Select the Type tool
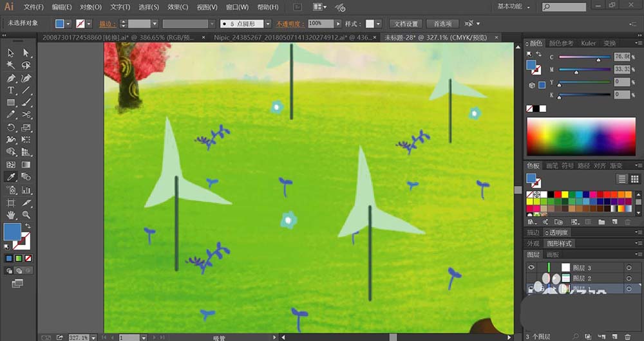Image resolution: width=644 pixels, height=341 pixels. pyautogui.click(x=11, y=90)
